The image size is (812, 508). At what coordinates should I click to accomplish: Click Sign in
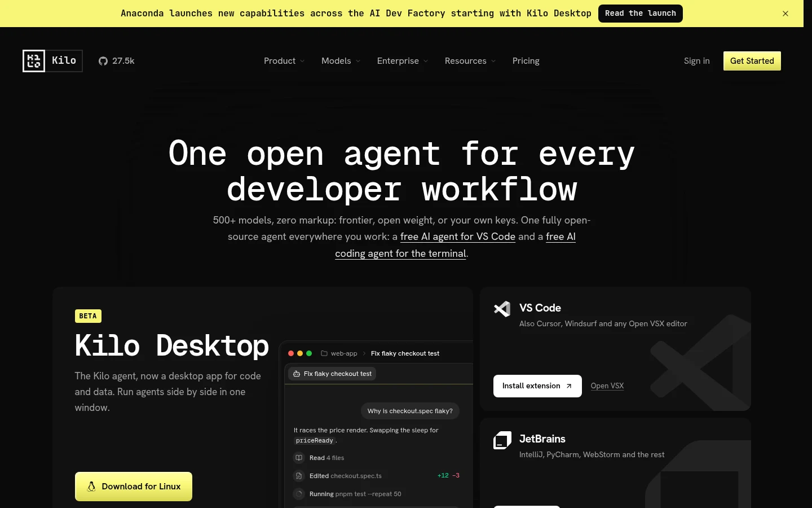click(697, 61)
